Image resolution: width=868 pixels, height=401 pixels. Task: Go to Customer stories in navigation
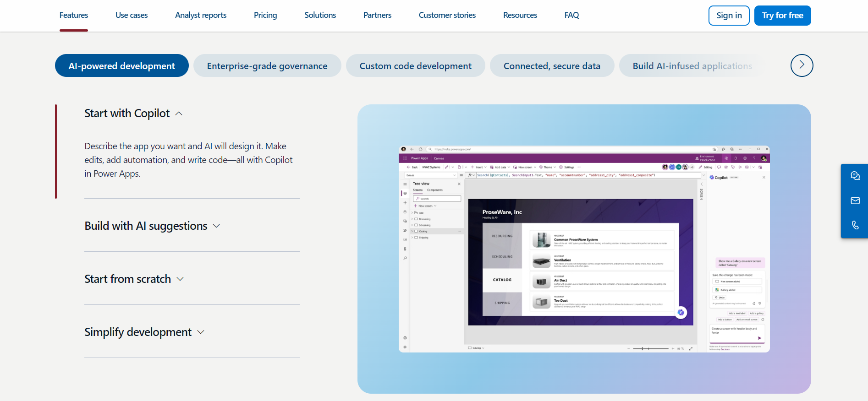tap(447, 15)
